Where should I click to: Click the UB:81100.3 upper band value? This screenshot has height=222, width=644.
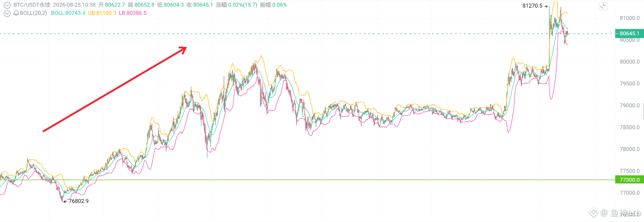[x=102, y=13]
